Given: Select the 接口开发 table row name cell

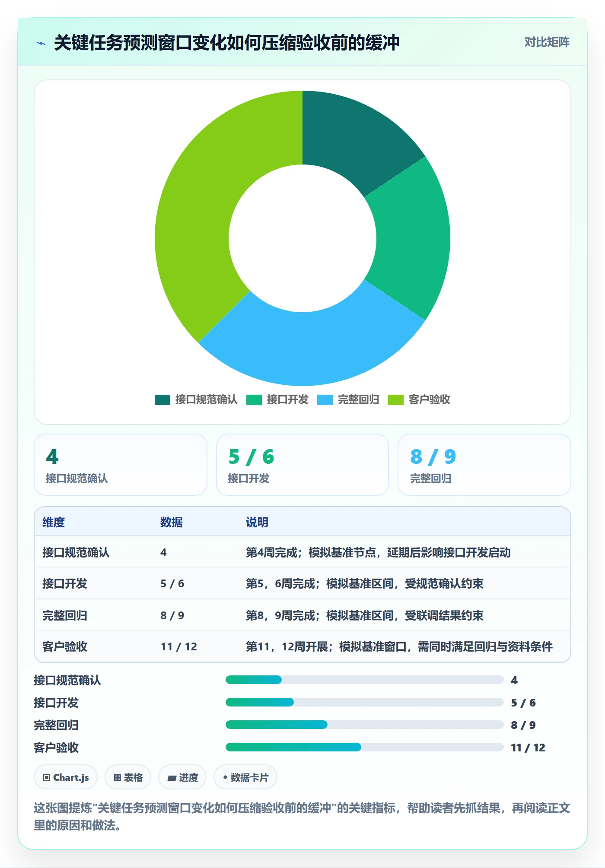Looking at the screenshot, I should 65,583.
